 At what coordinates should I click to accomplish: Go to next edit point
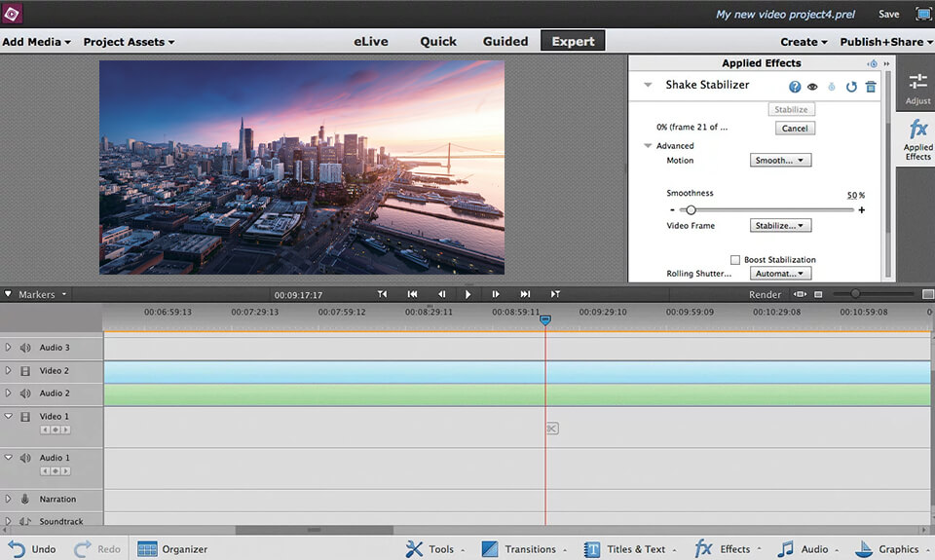click(x=525, y=294)
